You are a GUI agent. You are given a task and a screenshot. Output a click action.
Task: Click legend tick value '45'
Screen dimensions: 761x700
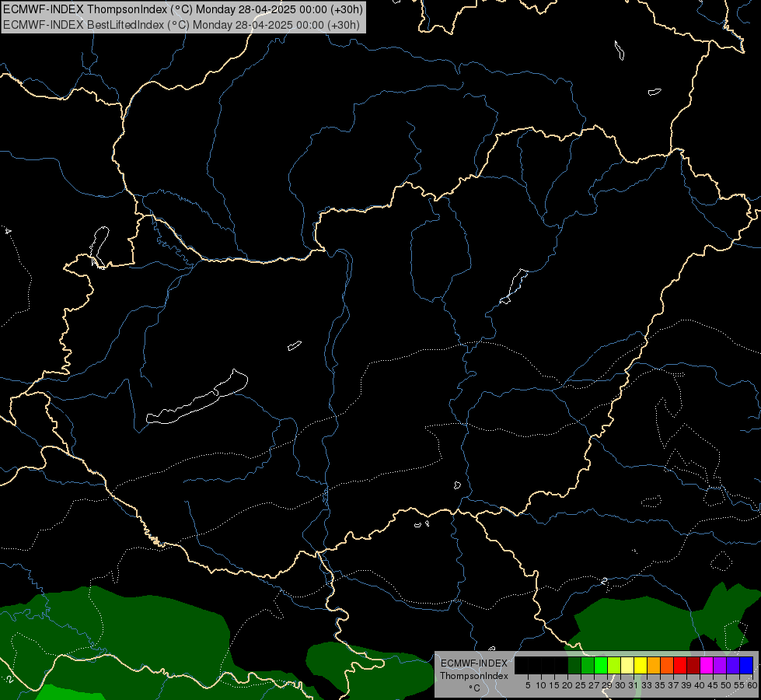[713, 685]
